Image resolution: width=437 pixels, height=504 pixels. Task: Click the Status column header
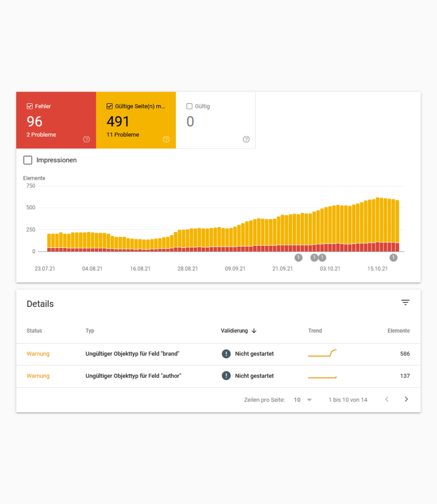[x=34, y=331]
